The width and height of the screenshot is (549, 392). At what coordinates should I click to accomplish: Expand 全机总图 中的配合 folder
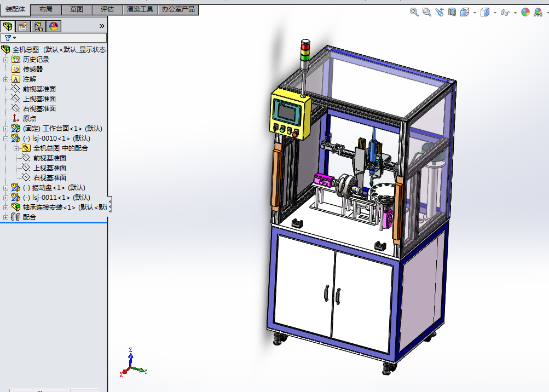tap(16, 148)
